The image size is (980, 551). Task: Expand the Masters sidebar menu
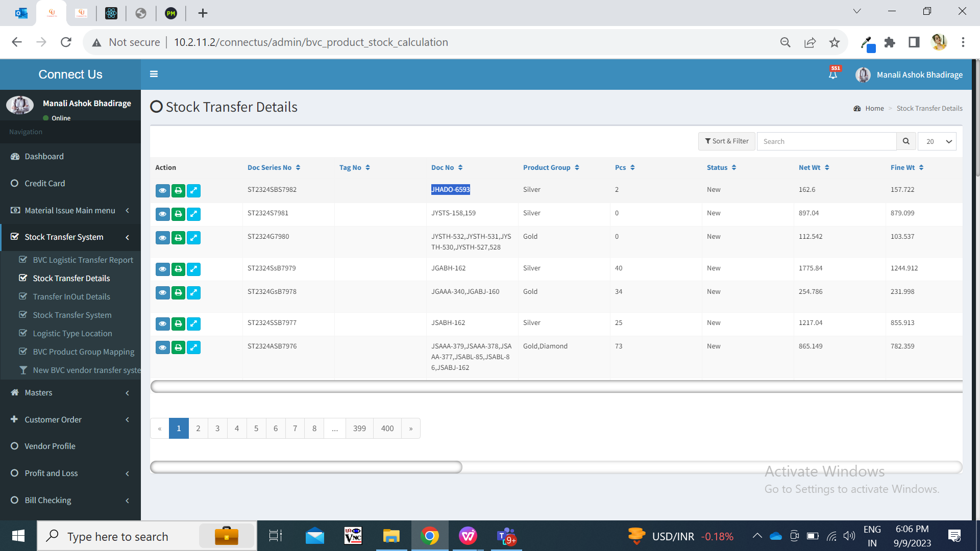tap(70, 392)
